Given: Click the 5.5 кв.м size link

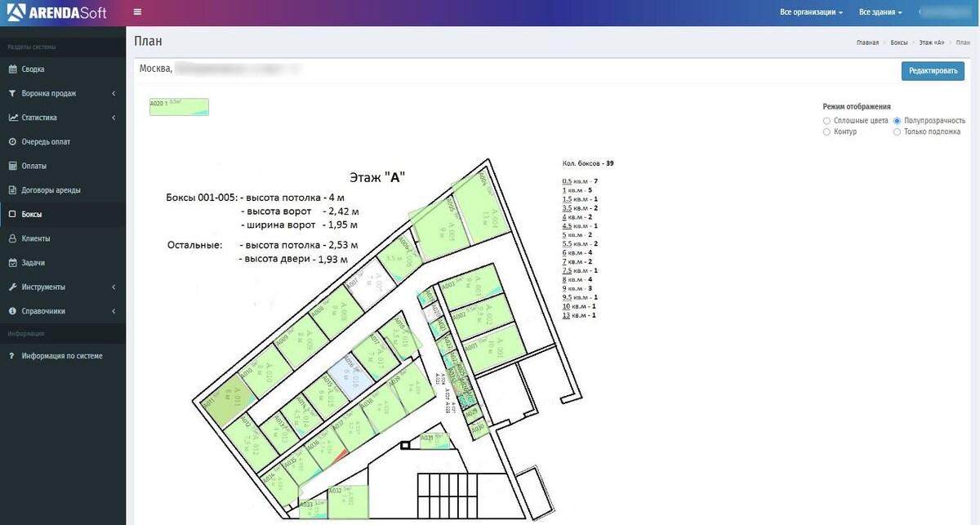Looking at the screenshot, I should click(576, 244).
